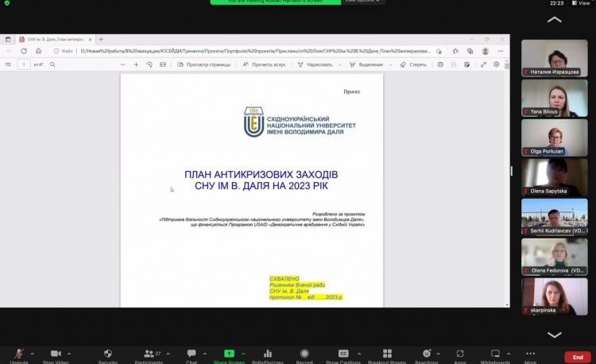Toggle PDF table of contents sidebar
This screenshot has width=596, height=364.
pyautogui.click(x=8, y=64)
